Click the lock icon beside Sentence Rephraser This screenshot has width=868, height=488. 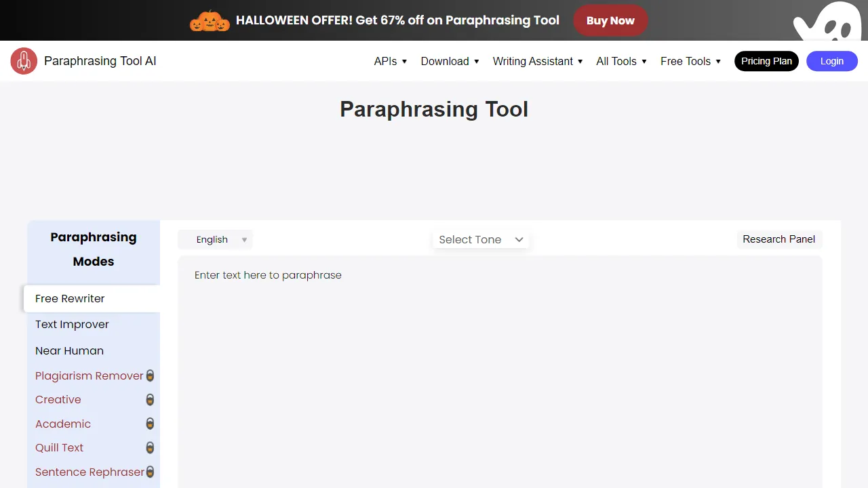151,472
